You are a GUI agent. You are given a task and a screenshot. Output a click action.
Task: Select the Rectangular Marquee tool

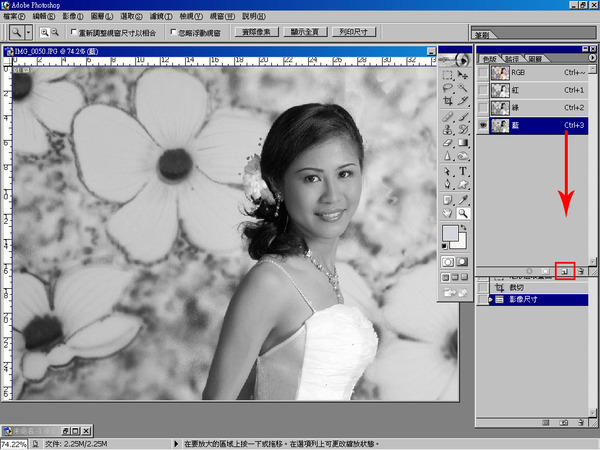448,74
